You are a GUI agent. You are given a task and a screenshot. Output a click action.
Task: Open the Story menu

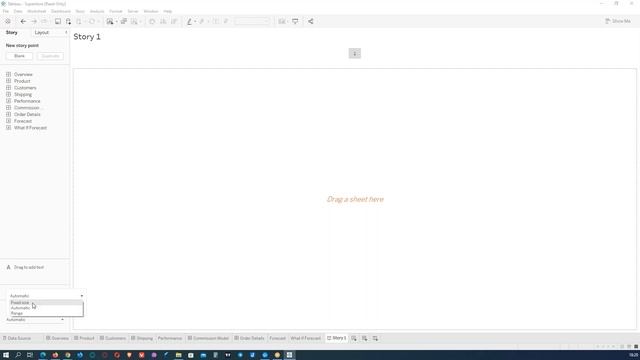tap(80, 11)
